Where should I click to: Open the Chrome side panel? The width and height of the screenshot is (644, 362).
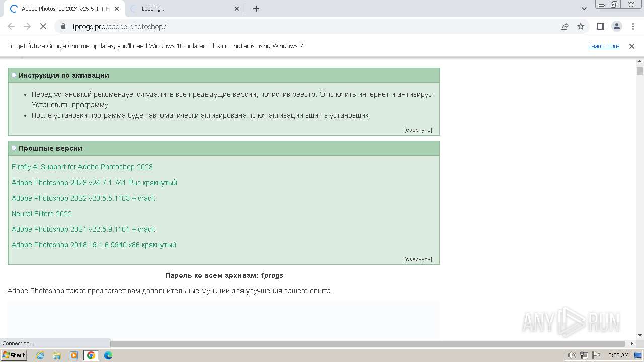[601, 26]
